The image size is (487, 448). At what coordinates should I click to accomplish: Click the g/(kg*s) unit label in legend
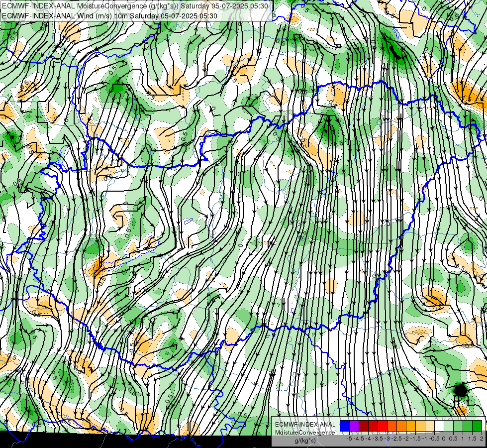click(305, 441)
